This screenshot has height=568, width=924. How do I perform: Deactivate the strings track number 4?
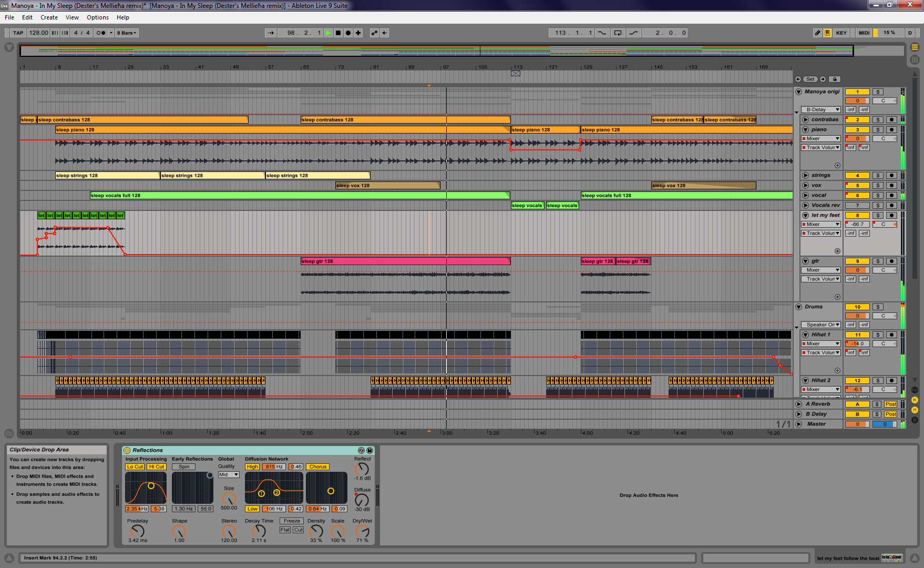[857, 176]
